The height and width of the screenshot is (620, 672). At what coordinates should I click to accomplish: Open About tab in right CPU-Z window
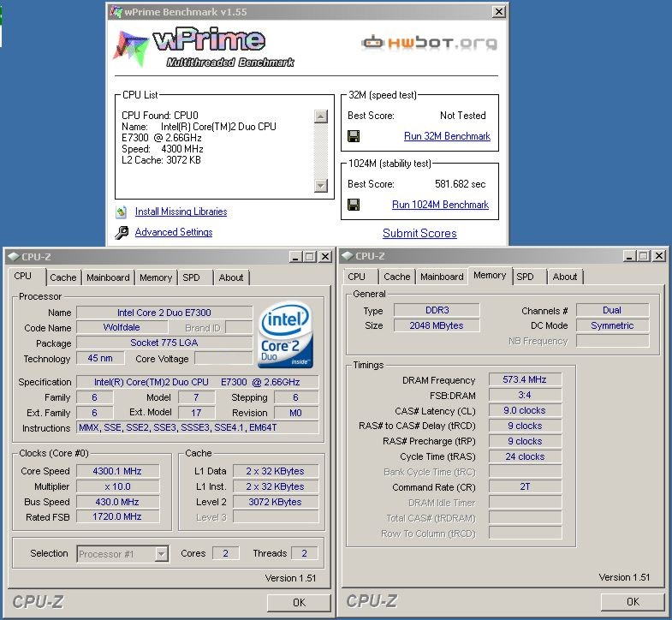tap(565, 277)
